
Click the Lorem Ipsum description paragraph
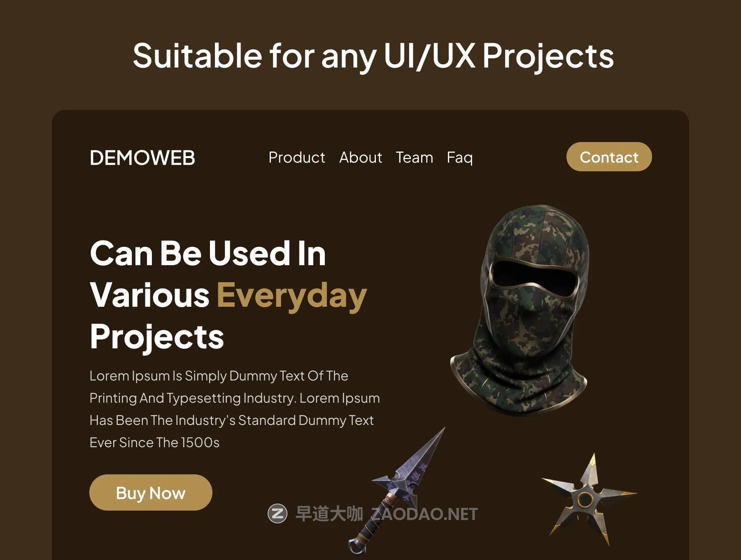(235, 409)
